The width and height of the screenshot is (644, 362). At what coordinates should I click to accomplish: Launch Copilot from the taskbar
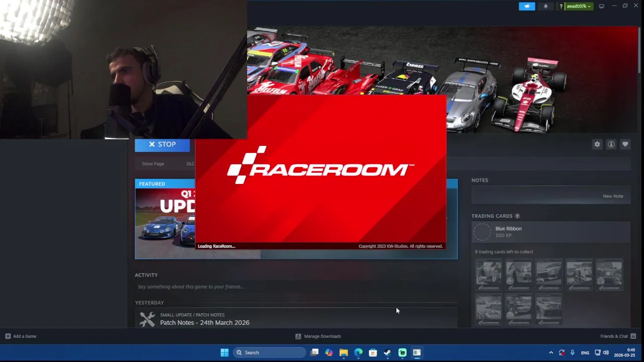329,352
